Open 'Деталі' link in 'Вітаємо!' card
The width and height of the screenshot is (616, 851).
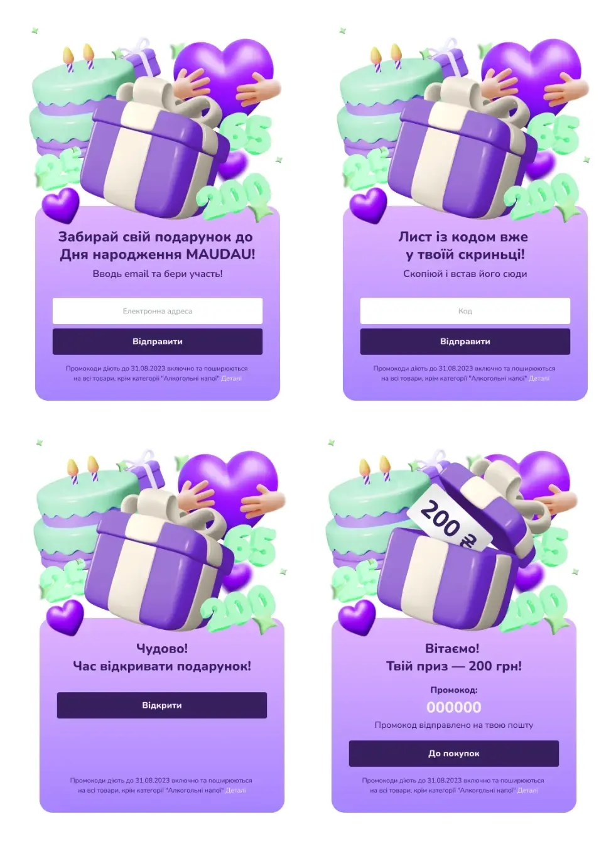point(527,791)
